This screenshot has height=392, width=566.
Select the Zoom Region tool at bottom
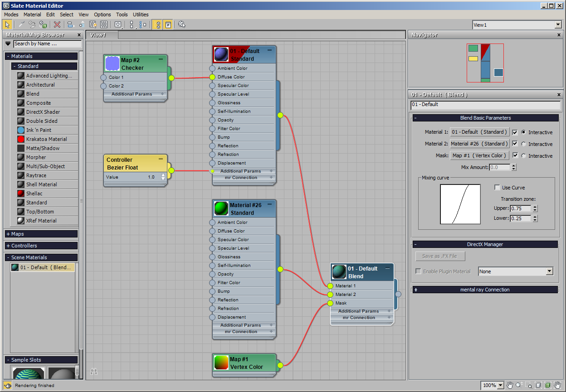point(529,385)
